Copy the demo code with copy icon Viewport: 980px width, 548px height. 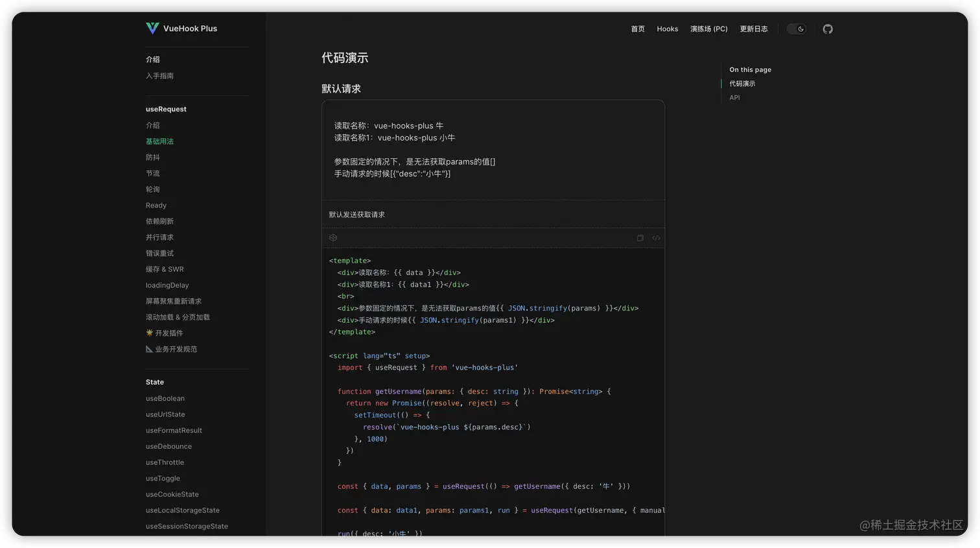tap(640, 238)
